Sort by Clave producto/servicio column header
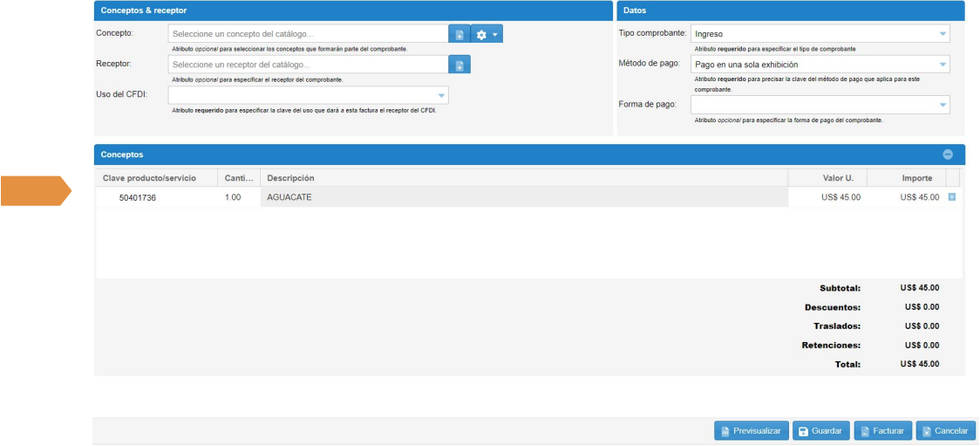 [149, 178]
